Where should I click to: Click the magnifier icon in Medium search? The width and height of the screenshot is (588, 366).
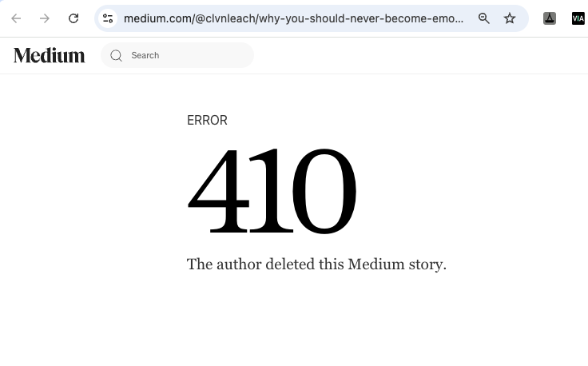tap(117, 55)
